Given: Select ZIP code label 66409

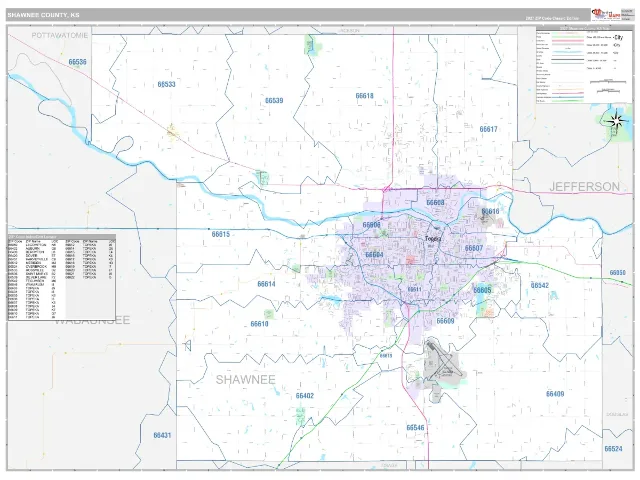Looking at the screenshot, I should coord(555,394).
